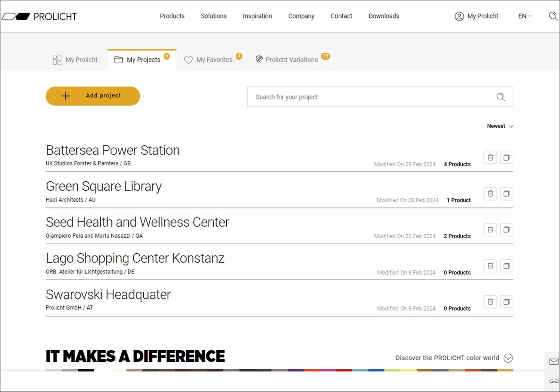Expand the EN language selector
Viewport: 560px width, 392px height.
[525, 16]
